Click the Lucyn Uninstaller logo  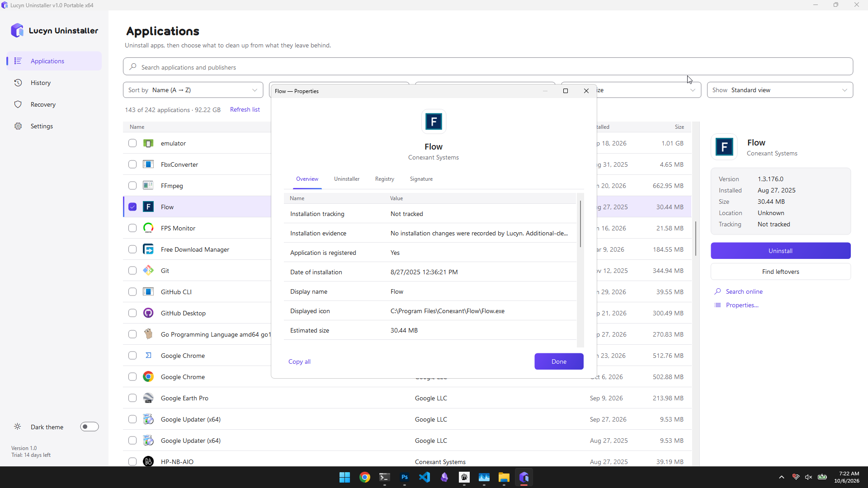coord(17,30)
